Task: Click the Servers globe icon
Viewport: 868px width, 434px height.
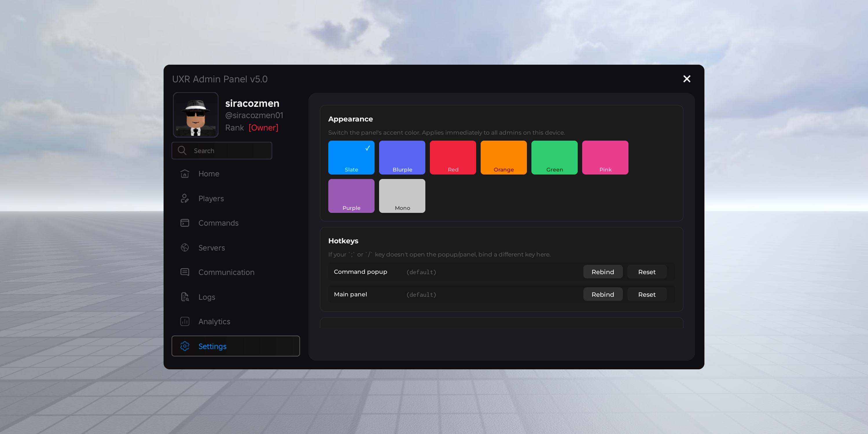Action: 185,248
